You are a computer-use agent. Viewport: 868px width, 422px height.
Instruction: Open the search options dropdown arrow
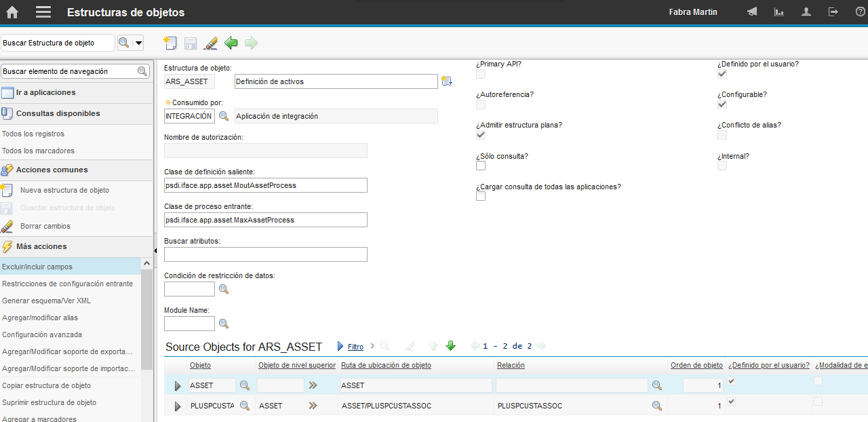[x=138, y=43]
